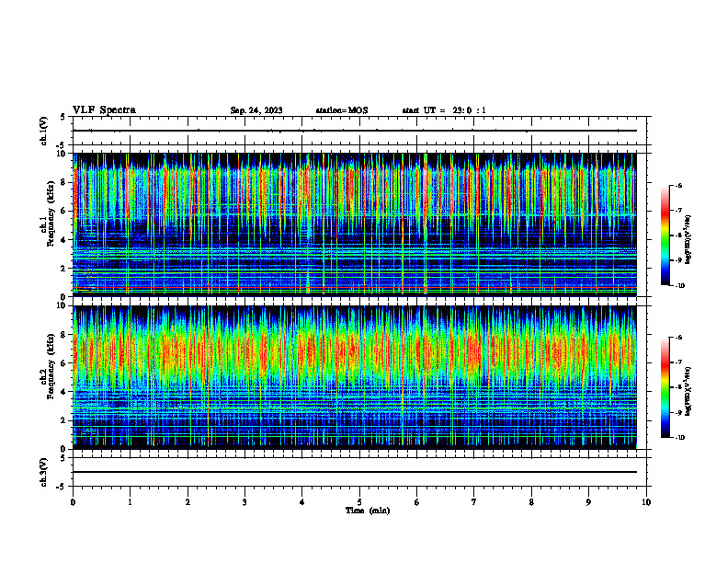The image size is (728, 563).
Task: Click inside the ch.2 spectrogram panel
Action: [355, 377]
